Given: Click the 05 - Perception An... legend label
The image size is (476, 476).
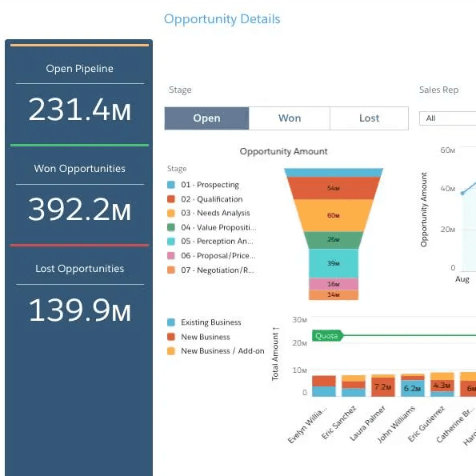Looking at the screenshot, I should pyautogui.click(x=217, y=242).
